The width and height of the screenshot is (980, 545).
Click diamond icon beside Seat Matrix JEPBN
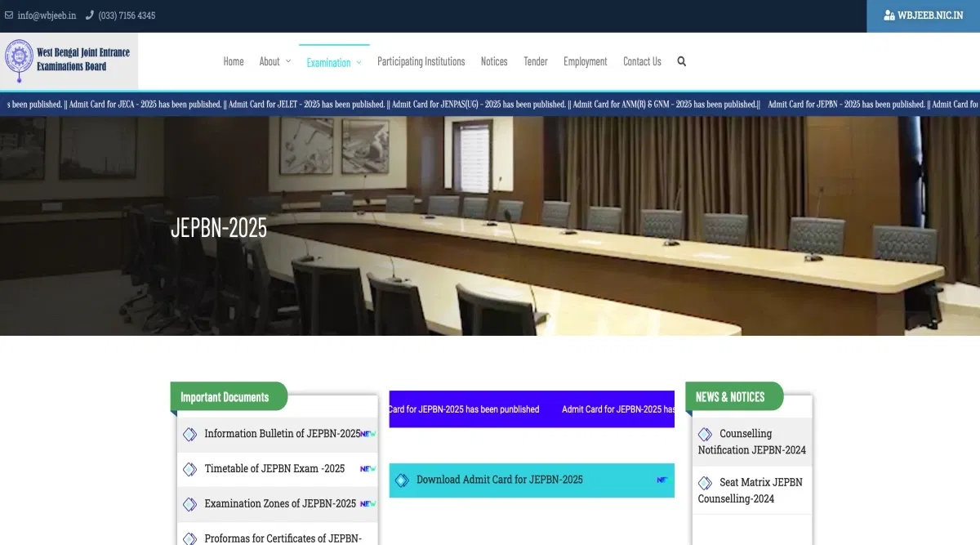point(705,483)
